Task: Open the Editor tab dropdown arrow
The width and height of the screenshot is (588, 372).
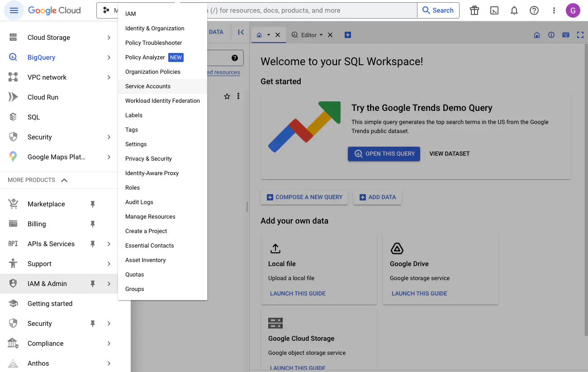Action: [x=321, y=35]
